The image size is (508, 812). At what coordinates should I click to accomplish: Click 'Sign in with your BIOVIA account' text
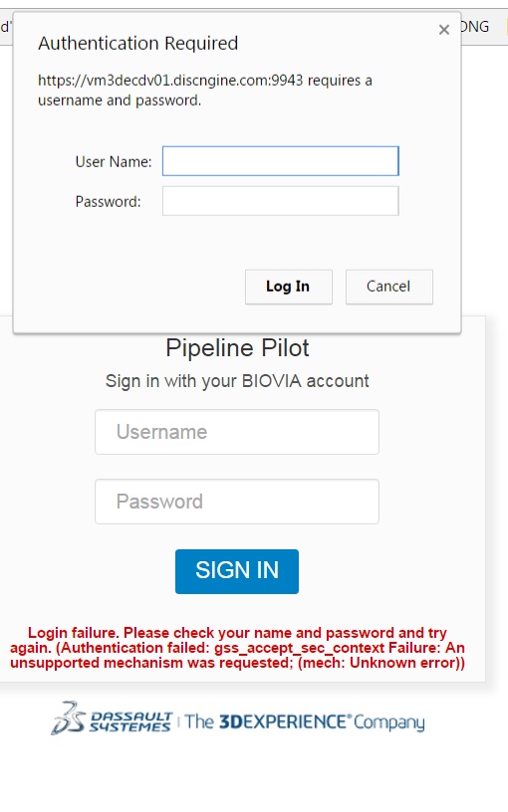pos(237,381)
